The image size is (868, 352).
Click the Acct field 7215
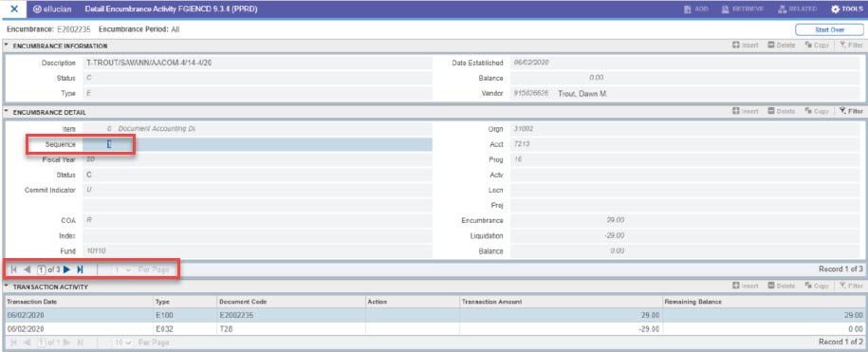point(686,144)
